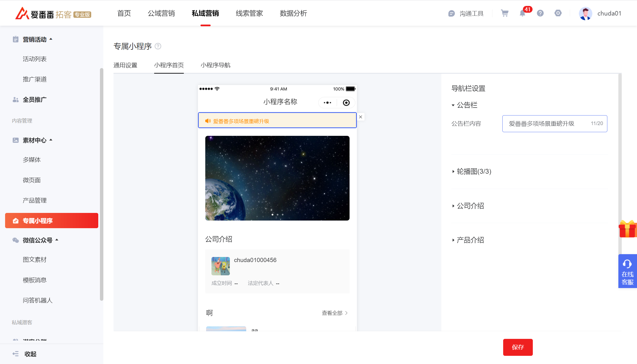Switch to 小程序首页 tab
This screenshot has width=637, height=364.
pos(169,65)
